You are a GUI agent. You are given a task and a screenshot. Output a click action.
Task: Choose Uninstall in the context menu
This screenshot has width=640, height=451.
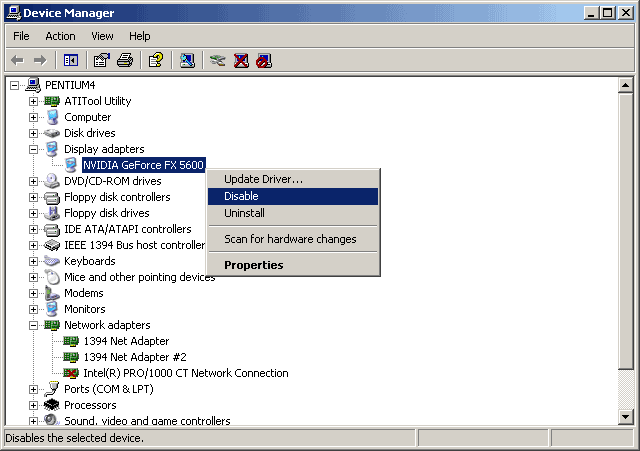point(293,213)
